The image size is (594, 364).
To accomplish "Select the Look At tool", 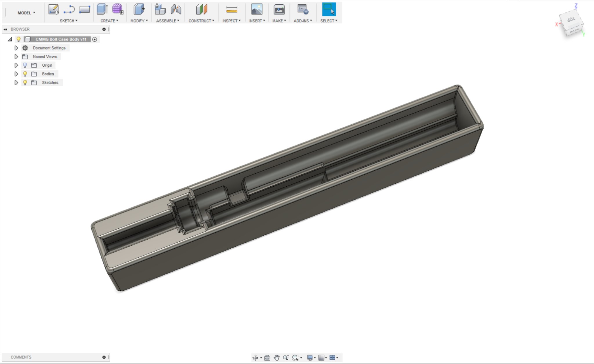I will click(267, 357).
